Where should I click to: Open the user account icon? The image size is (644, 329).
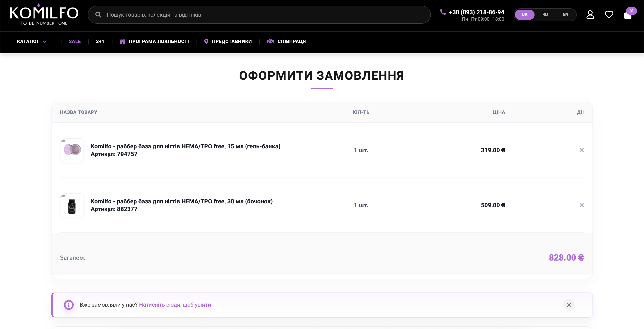point(590,14)
